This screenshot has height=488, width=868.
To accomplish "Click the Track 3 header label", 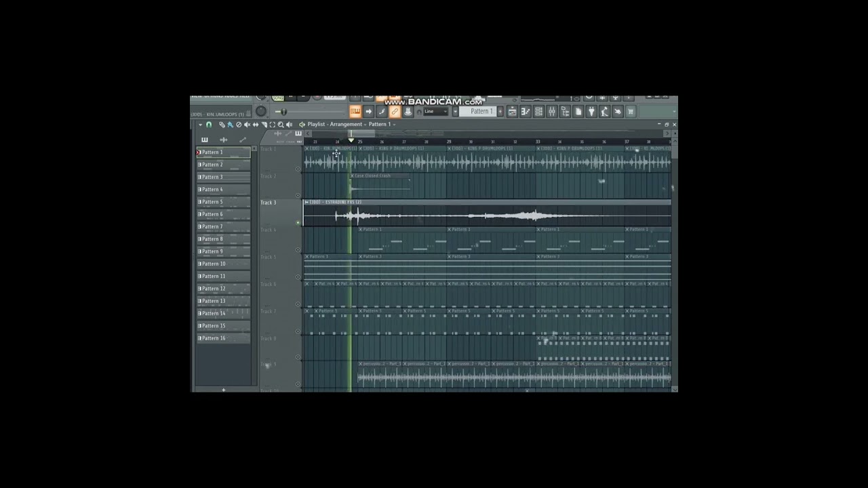I will [269, 203].
